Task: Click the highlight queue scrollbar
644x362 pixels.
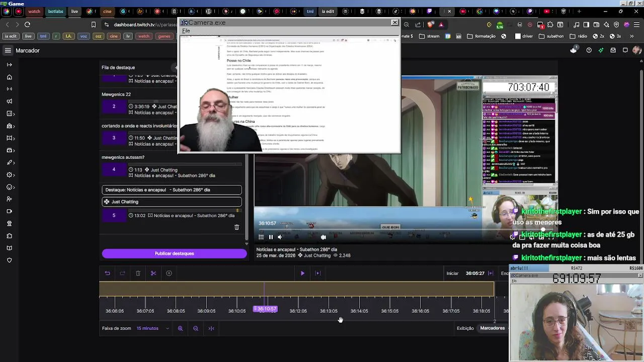Action: pos(246,196)
